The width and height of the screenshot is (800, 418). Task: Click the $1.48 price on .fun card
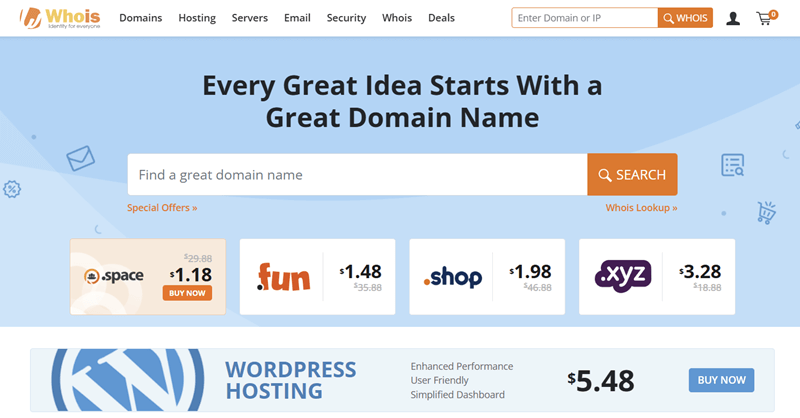361,272
